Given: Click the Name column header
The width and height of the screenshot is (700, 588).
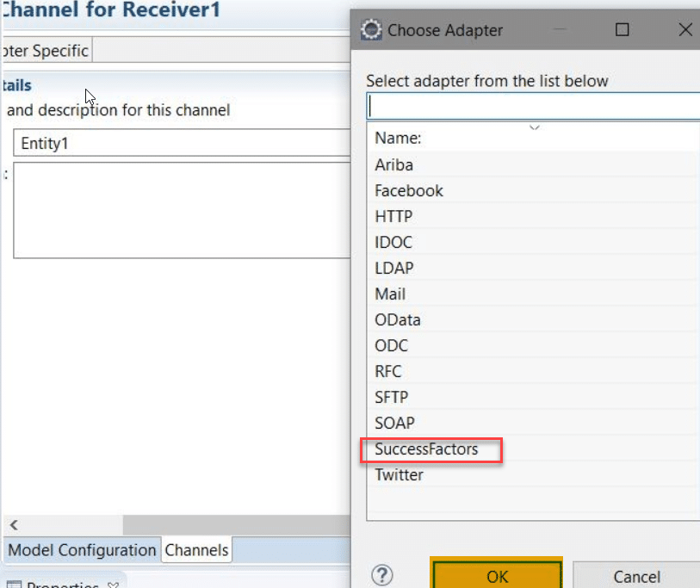Looking at the screenshot, I should click(398, 138).
